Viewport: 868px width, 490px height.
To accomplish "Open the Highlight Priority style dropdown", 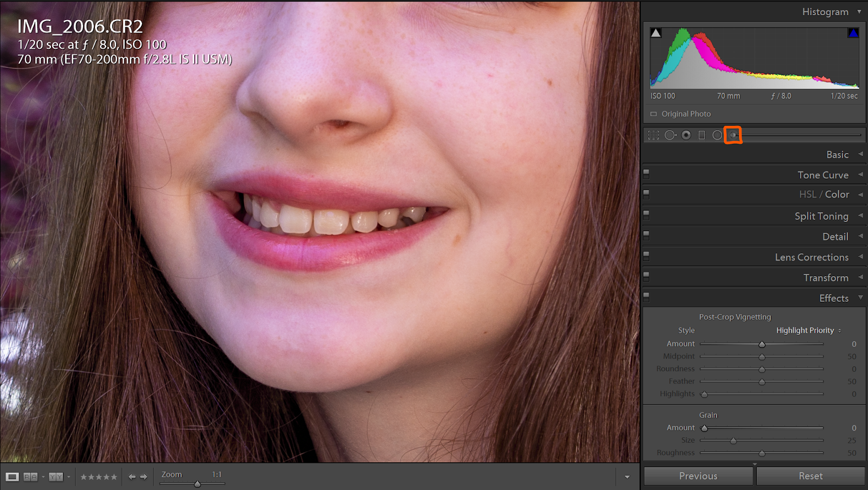I will 807,330.
